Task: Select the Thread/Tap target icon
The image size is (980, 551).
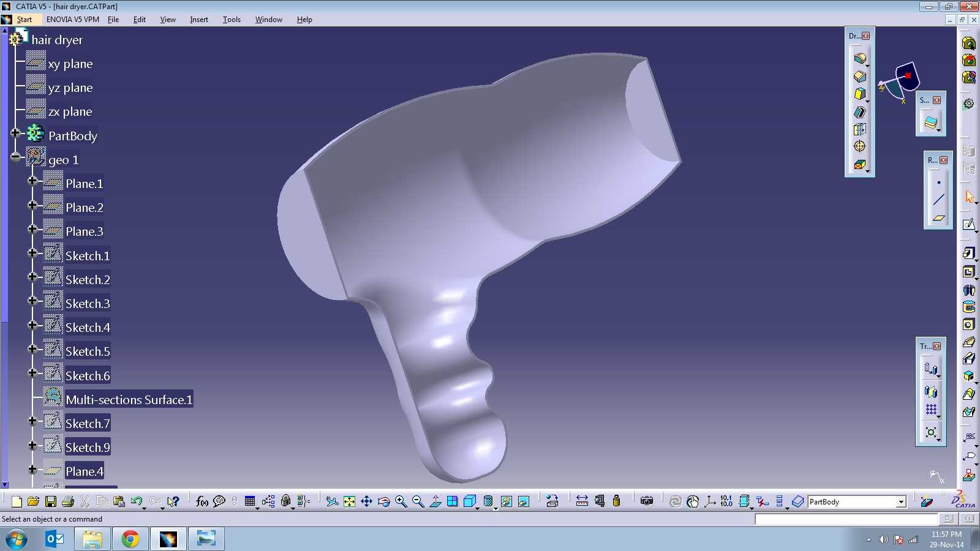Action: [859, 146]
